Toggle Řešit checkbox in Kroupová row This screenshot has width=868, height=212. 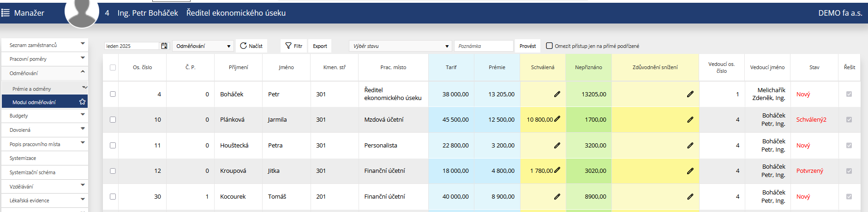click(849, 171)
